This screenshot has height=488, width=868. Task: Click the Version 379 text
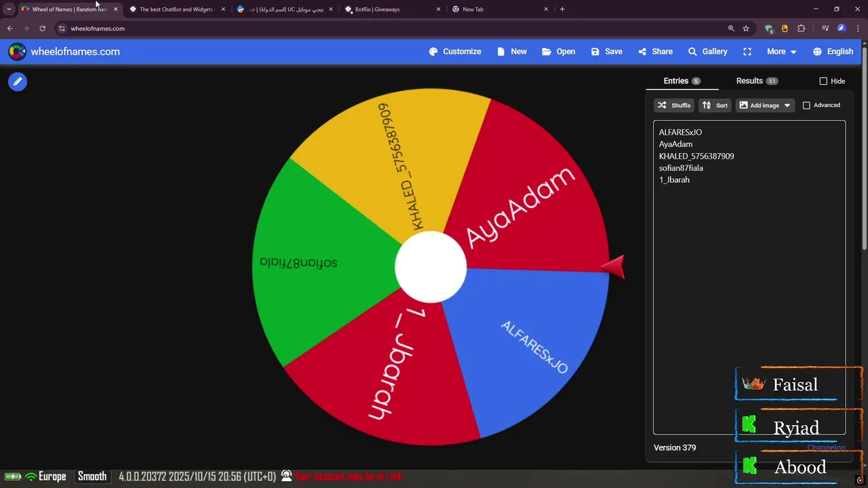tap(675, 447)
